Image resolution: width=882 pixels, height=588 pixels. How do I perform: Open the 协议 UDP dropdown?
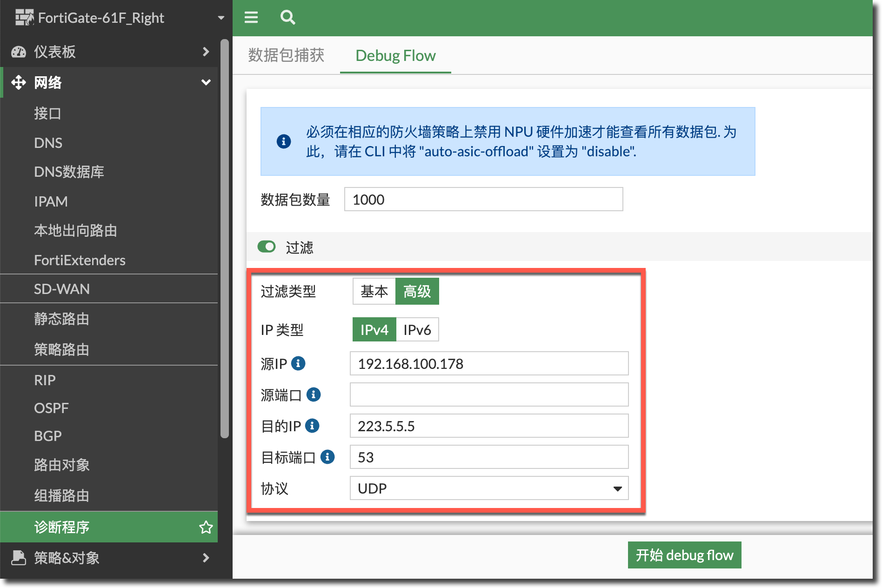click(x=489, y=488)
